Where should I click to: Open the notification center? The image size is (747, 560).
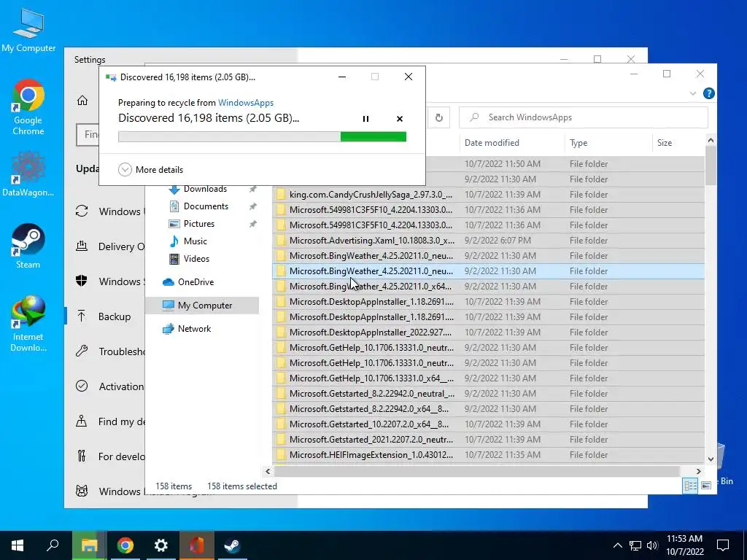[x=723, y=545]
